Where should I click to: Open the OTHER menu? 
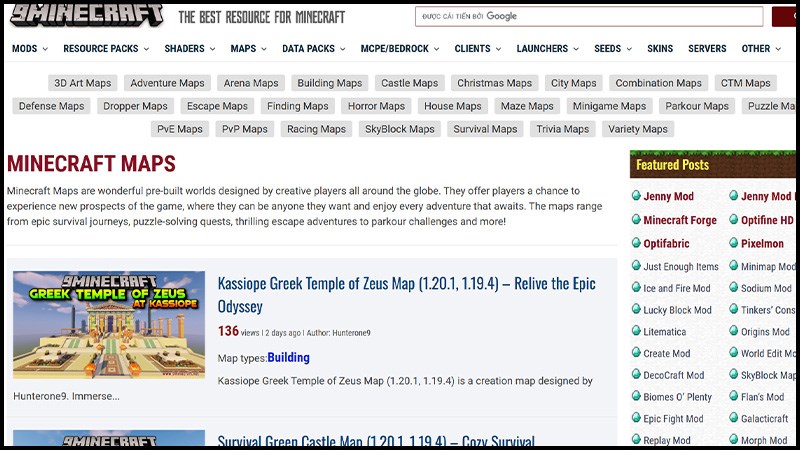click(761, 48)
